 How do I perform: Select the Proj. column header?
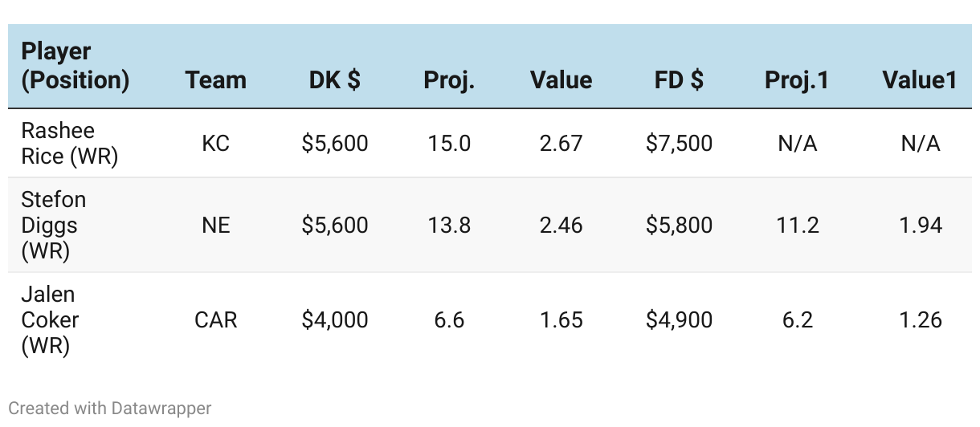tap(449, 80)
